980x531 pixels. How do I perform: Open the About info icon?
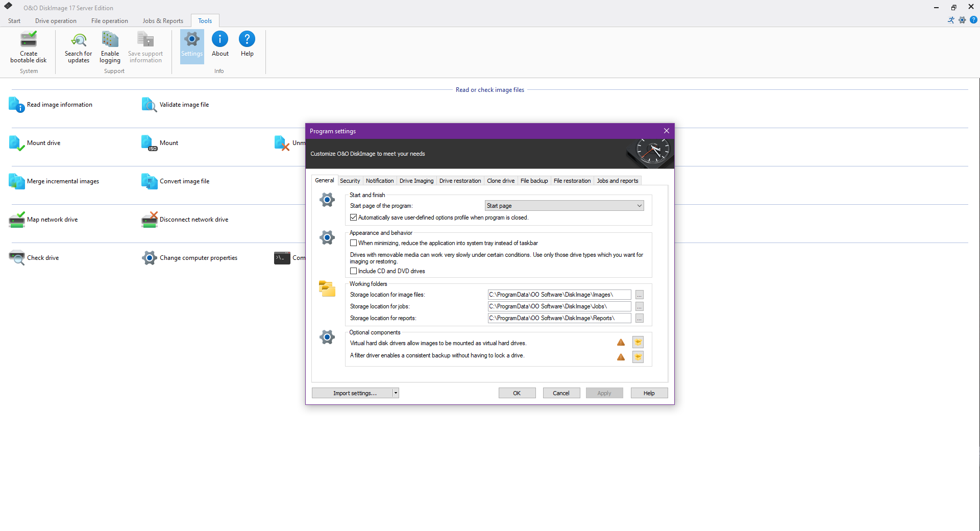220,39
